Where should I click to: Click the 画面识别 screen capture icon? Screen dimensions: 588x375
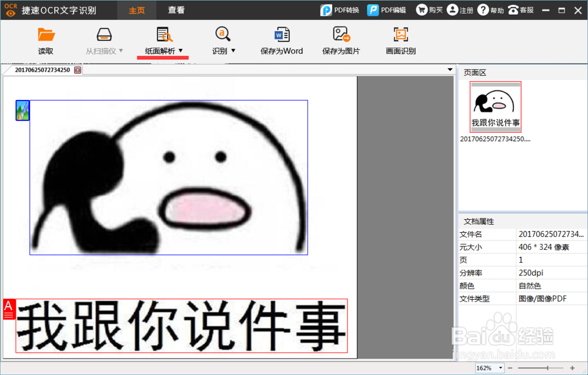[x=400, y=35]
